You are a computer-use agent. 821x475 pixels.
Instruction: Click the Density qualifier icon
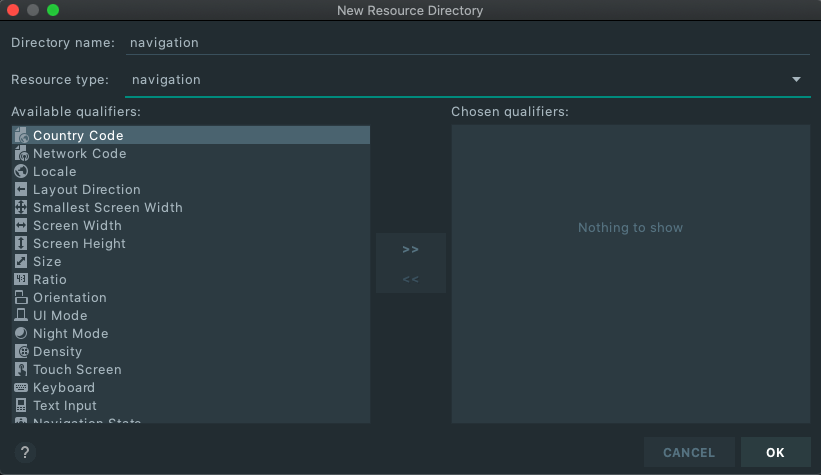tap(21, 351)
